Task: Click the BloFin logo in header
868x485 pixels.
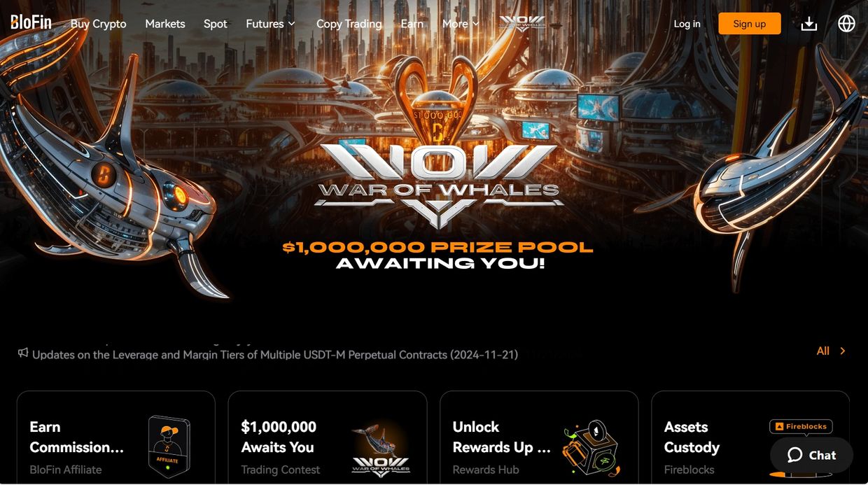Action: [x=31, y=22]
